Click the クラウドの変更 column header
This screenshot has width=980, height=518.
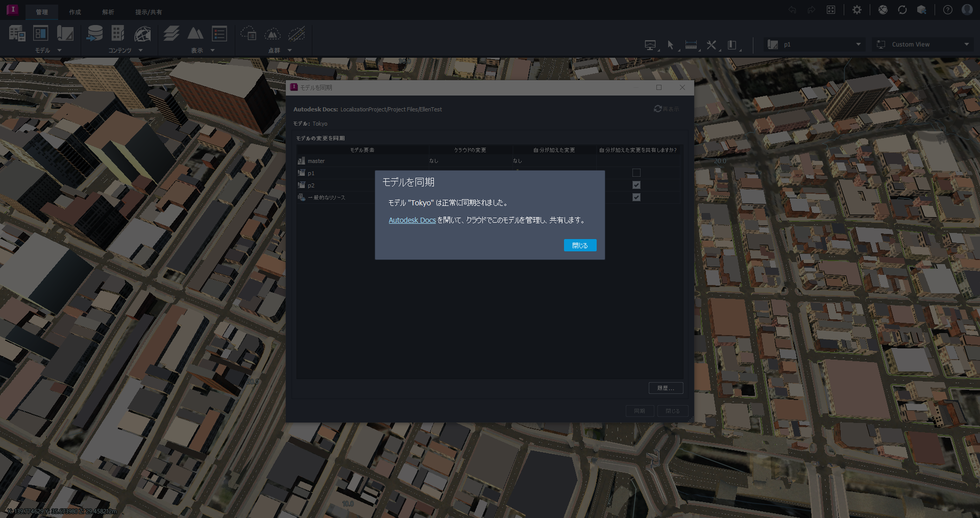click(470, 150)
